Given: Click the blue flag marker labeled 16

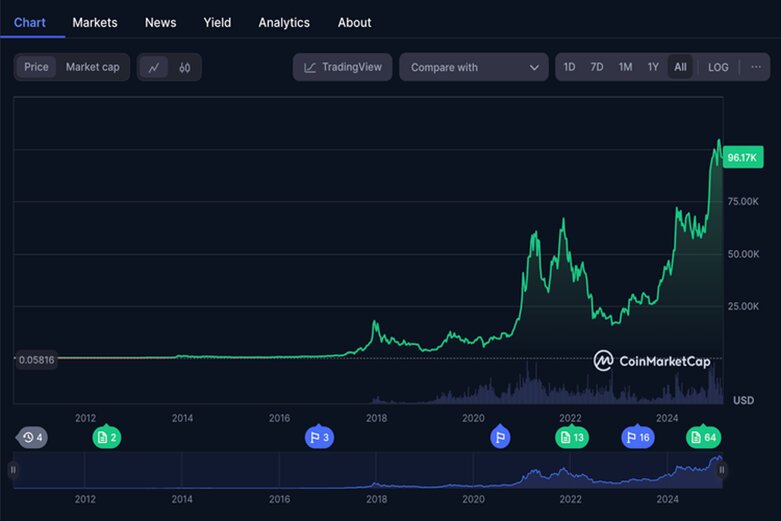Looking at the screenshot, I should [x=637, y=437].
